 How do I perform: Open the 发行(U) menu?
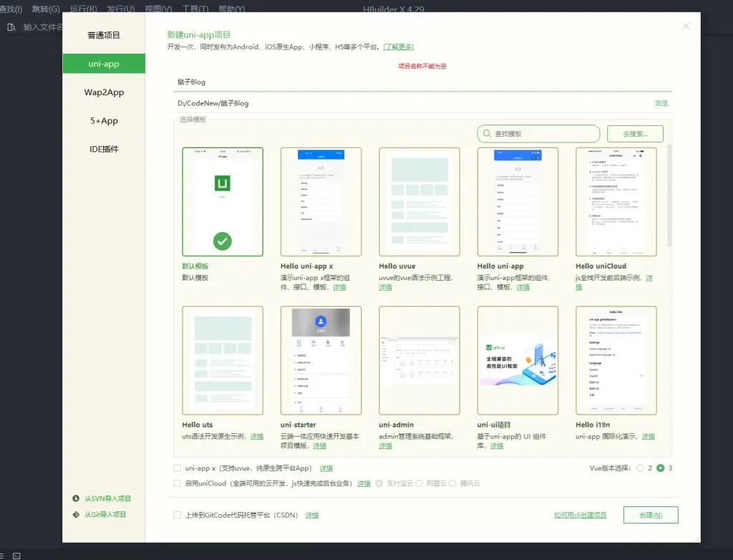(x=120, y=9)
